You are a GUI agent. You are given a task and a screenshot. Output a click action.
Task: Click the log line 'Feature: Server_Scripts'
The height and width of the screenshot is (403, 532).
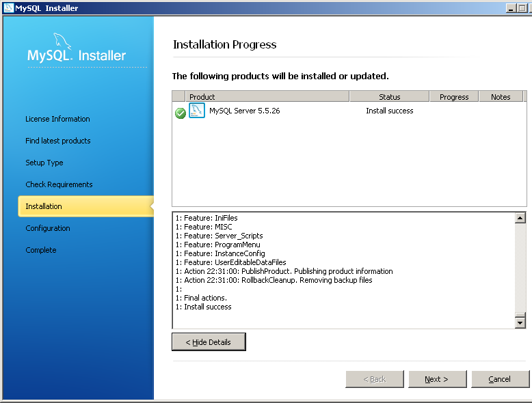tap(220, 236)
